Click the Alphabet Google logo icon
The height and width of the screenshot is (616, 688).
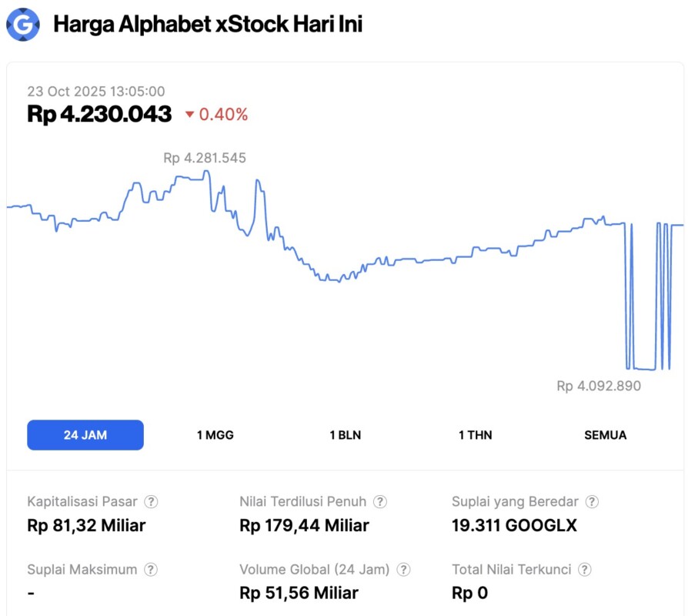click(23, 25)
